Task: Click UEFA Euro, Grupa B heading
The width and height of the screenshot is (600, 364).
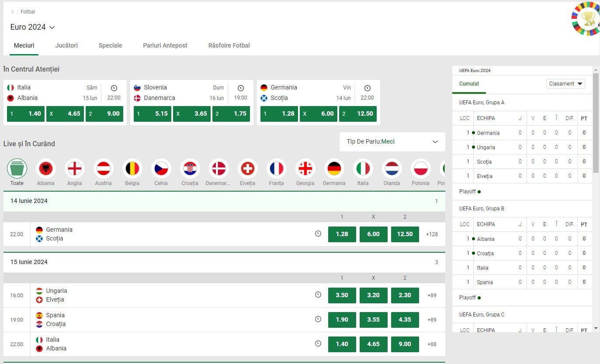Action: tap(482, 209)
